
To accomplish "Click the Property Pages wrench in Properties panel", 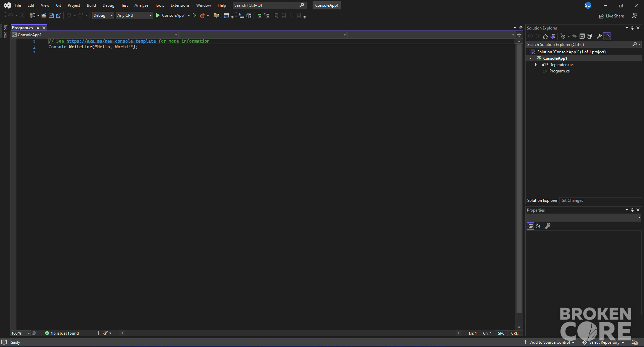I will pos(548,226).
